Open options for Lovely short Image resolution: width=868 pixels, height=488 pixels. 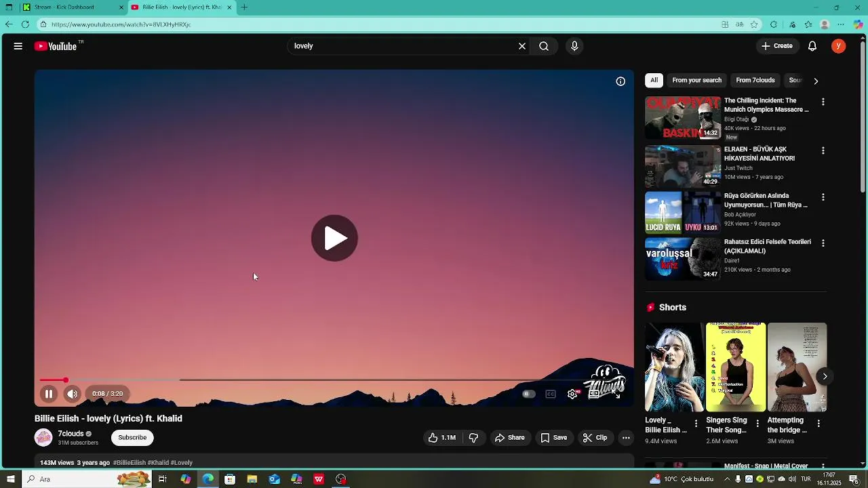[x=696, y=424]
